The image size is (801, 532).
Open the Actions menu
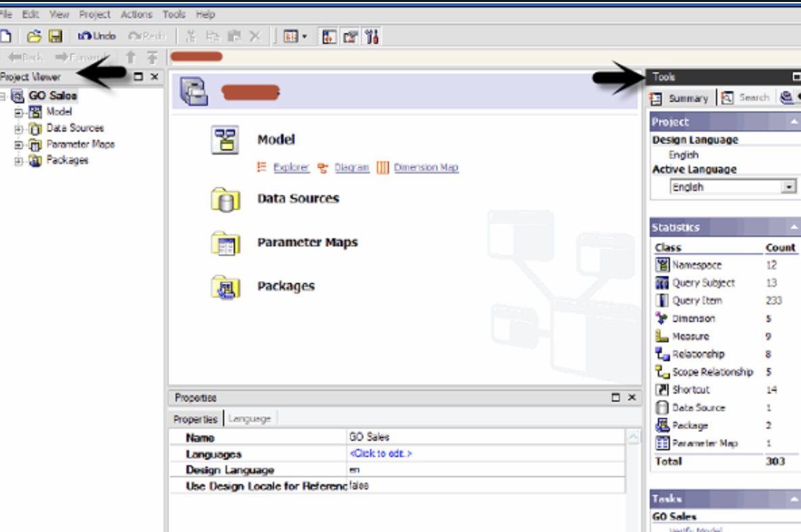(136, 14)
